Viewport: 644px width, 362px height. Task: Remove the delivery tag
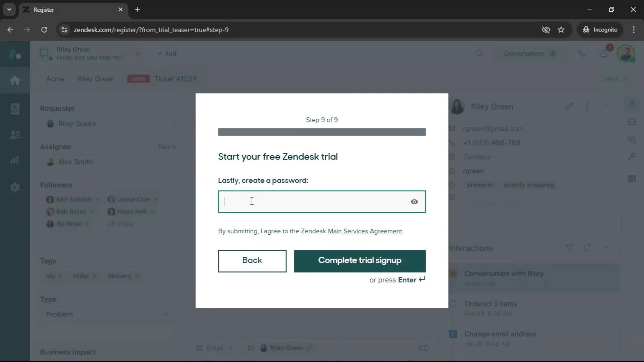pyautogui.click(x=137, y=276)
